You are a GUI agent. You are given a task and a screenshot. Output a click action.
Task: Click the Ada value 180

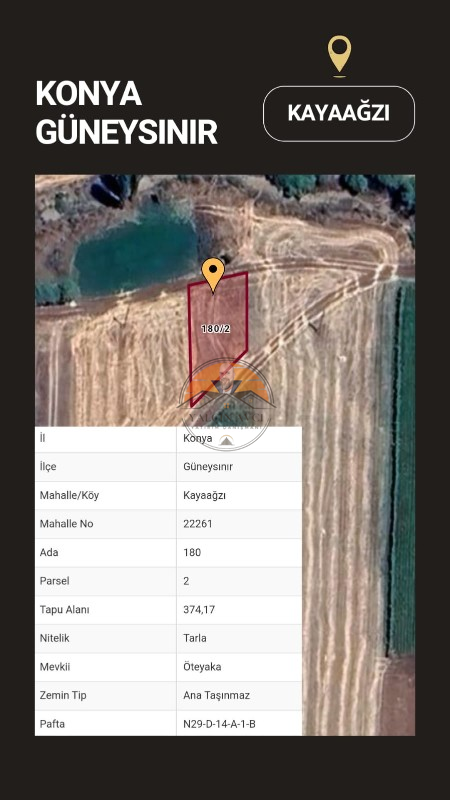192,553
